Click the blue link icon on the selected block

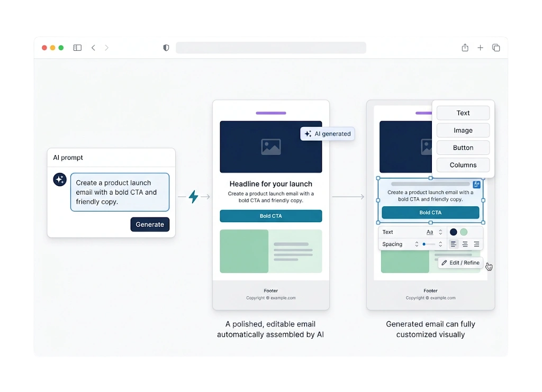tap(477, 185)
